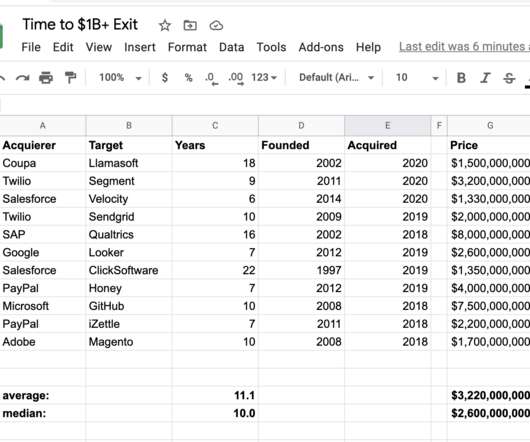Click the redo arrow icon
The width and height of the screenshot is (530, 442).
(x=23, y=78)
